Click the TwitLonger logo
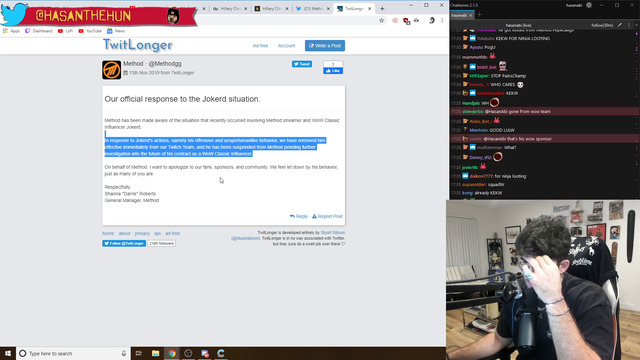Screen dimensions: 640x360 [138, 45]
